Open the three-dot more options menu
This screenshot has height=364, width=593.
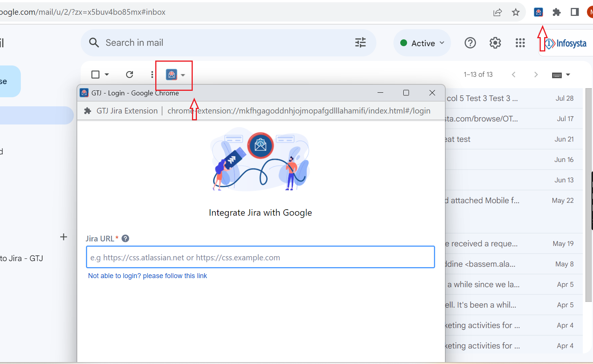tap(152, 75)
